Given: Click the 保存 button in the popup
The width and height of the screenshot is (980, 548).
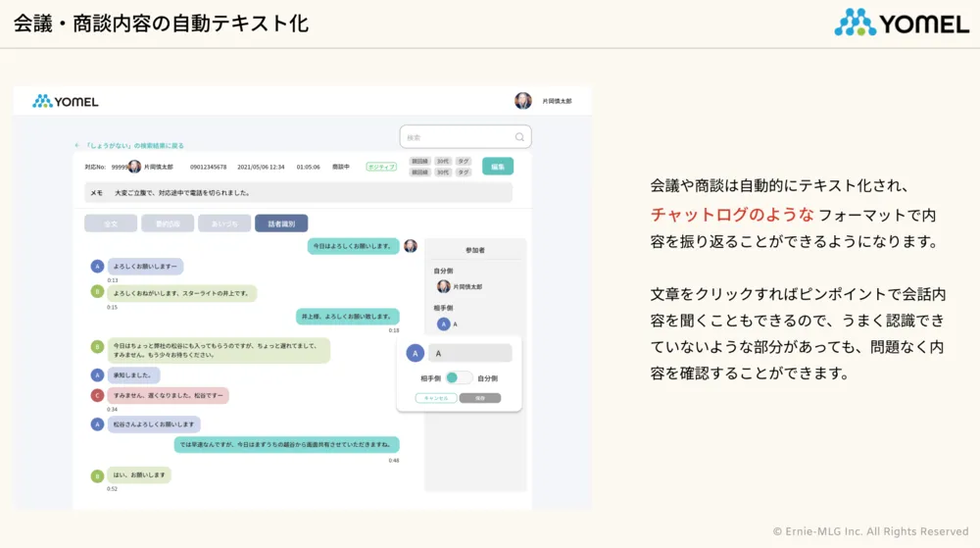Looking at the screenshot, I should (x=480, y=398).
